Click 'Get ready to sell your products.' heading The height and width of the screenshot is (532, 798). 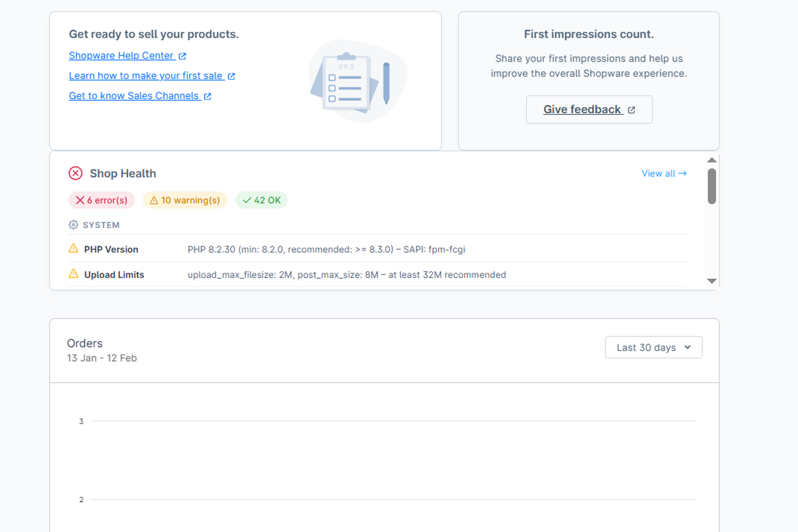pyautogui.click(x=154, y=34)
